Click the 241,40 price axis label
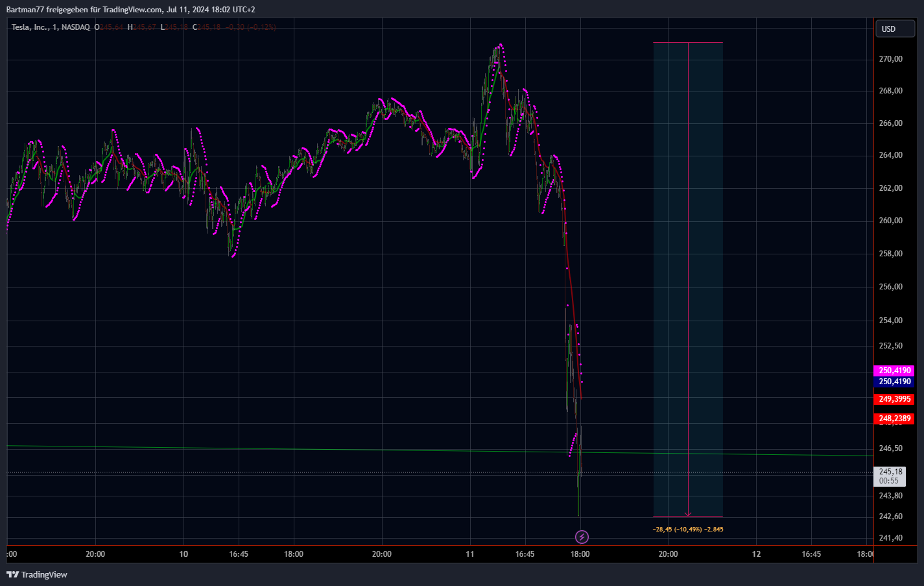924x586 pixels. click(890, 538)
